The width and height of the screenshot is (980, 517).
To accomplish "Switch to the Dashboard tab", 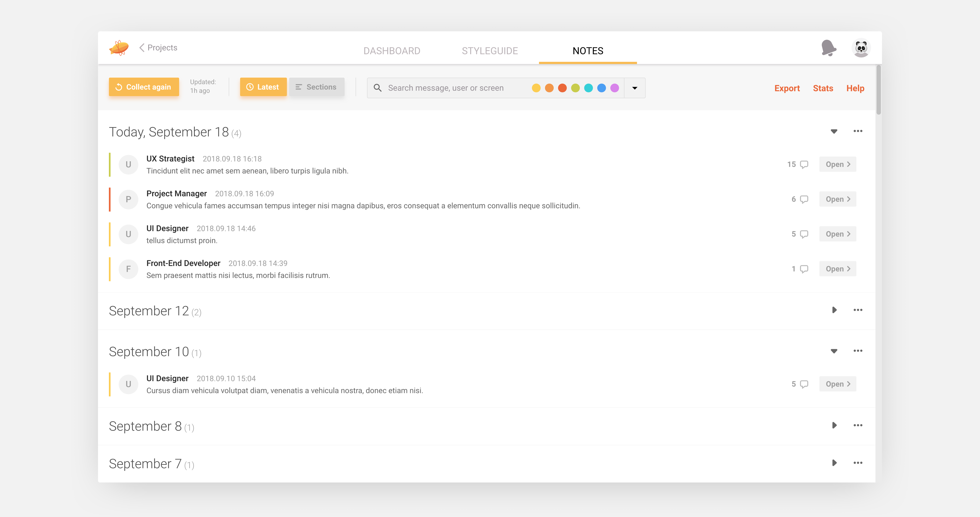I will pyautogui.click(x=392, y=51).
